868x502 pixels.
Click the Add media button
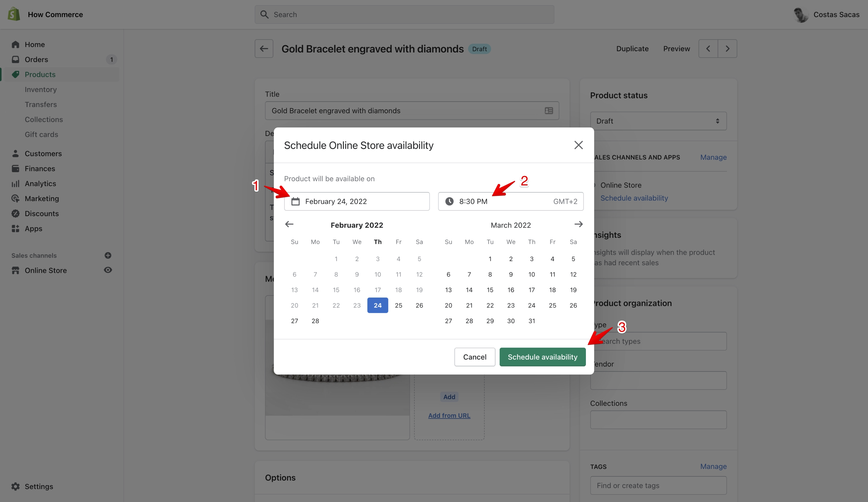pos(449,397)
